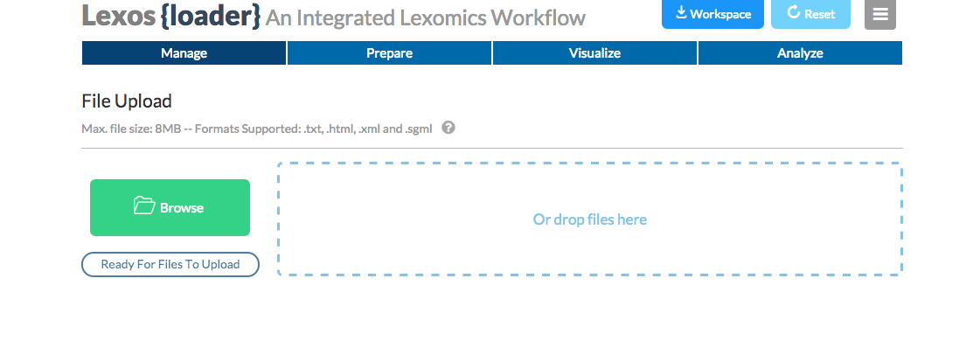This screenshot has width=980, height=341.
Task: Click the Lexos logo text
Action: pos(118,17)
